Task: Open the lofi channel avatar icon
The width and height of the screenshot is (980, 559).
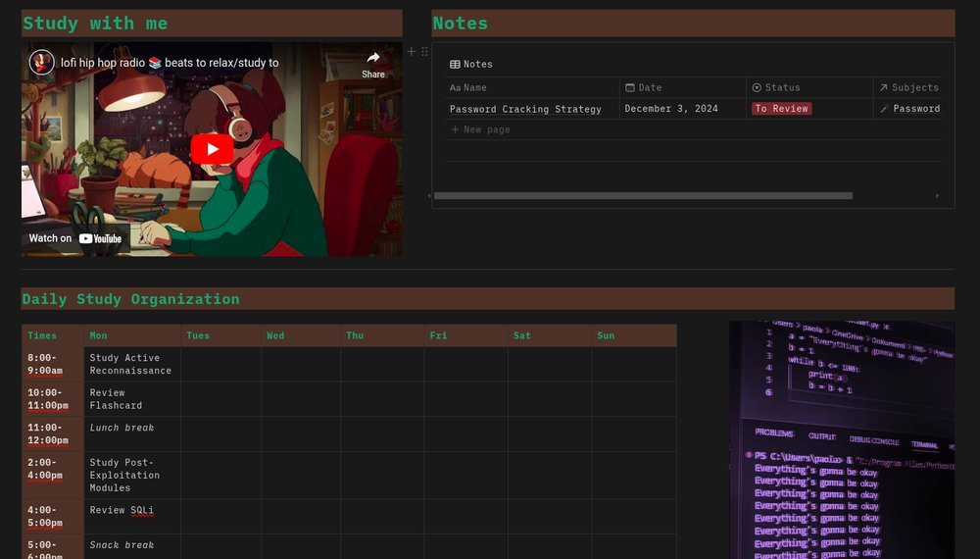Action: tap(42, 63)
